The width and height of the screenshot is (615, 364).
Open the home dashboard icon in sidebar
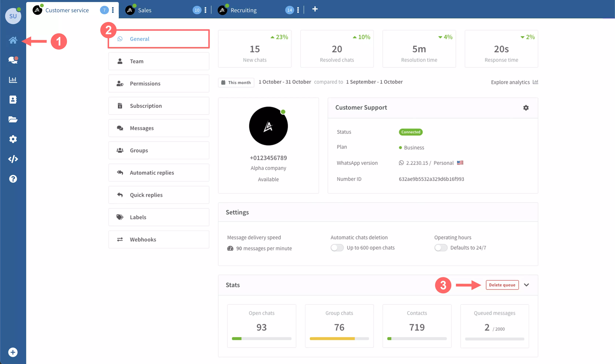tap(13, 40)
